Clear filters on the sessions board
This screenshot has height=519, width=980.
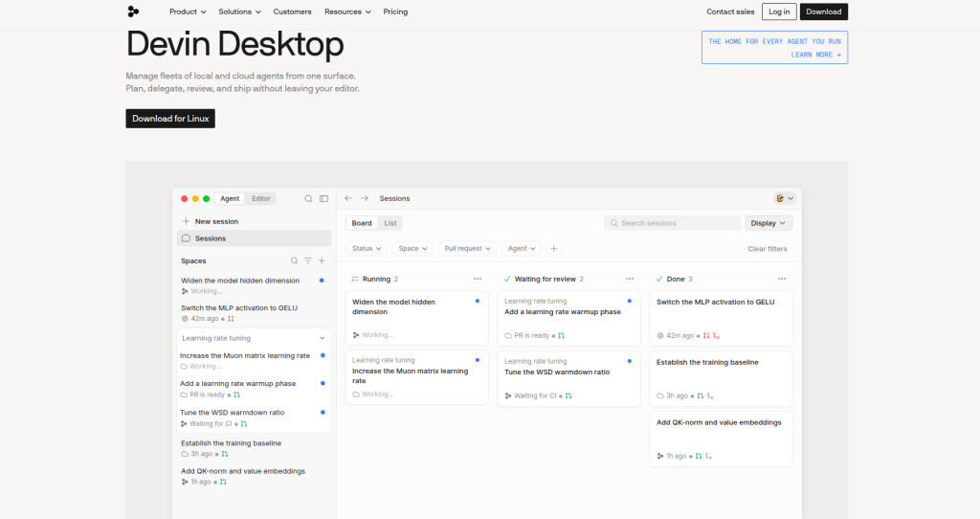768,249
